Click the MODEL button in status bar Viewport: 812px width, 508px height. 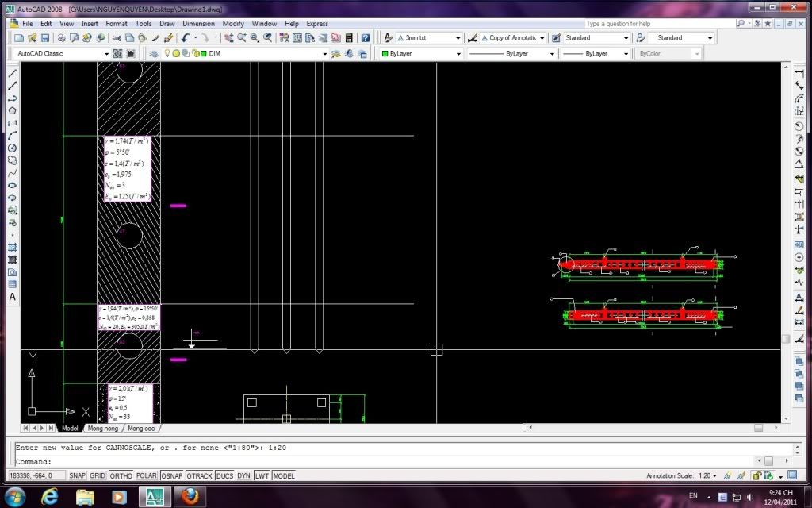pos(284,476)
